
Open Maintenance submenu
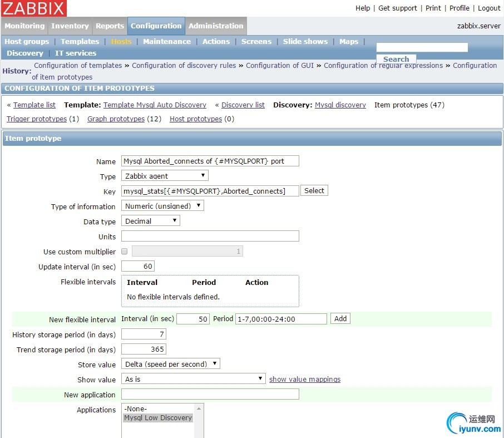tap(167, 42)
